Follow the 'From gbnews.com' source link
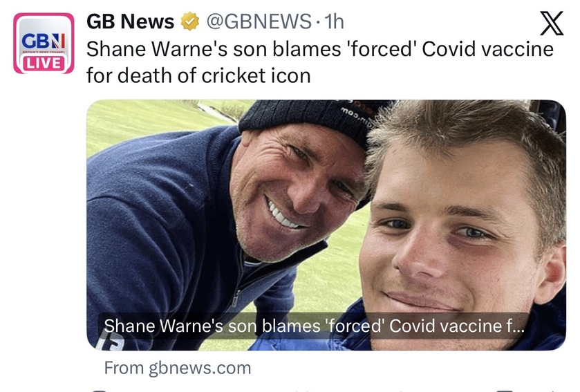The height and width of the screenshot is (392, 580). pyautogui.click(x=177, y=368)
